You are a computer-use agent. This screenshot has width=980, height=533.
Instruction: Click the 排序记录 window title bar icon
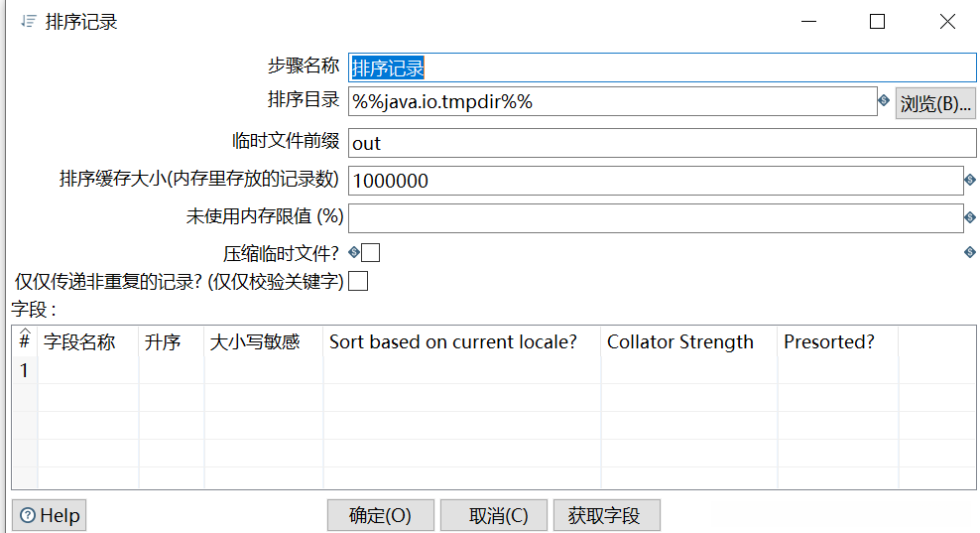(x=28, y=21)
